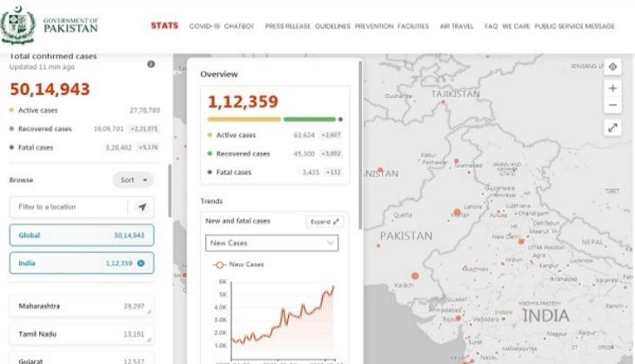The height and width of the screenshot is (364, 635).
Task: Open PRESS RELEASE section
Action: point(288,26)
